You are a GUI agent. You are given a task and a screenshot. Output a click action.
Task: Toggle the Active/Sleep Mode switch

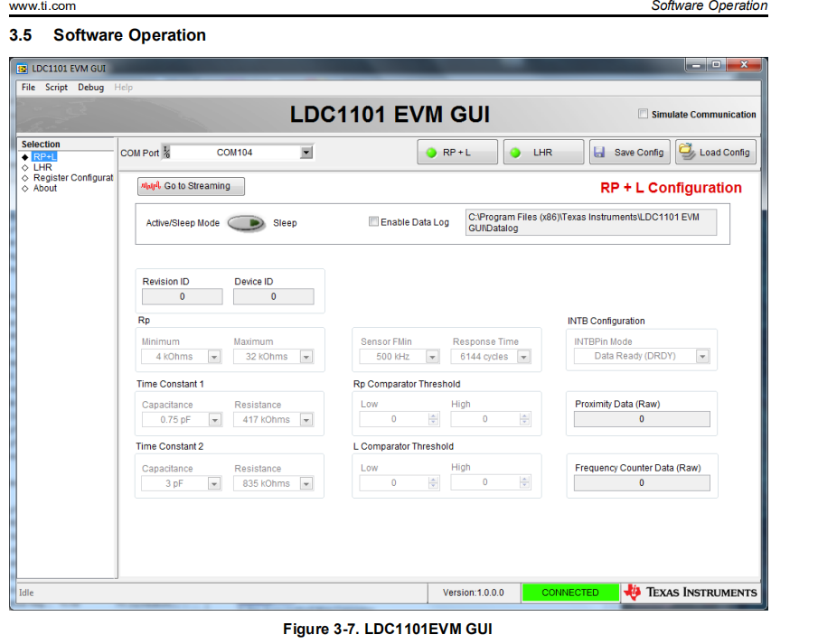pos(246,223)
